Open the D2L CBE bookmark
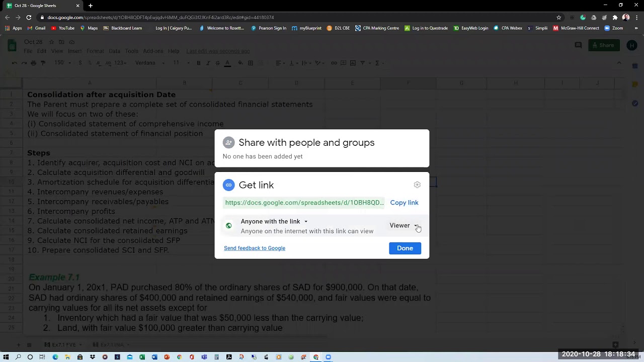Image resolution: width=644 pixels, height=362 pixels. [338, 28]
